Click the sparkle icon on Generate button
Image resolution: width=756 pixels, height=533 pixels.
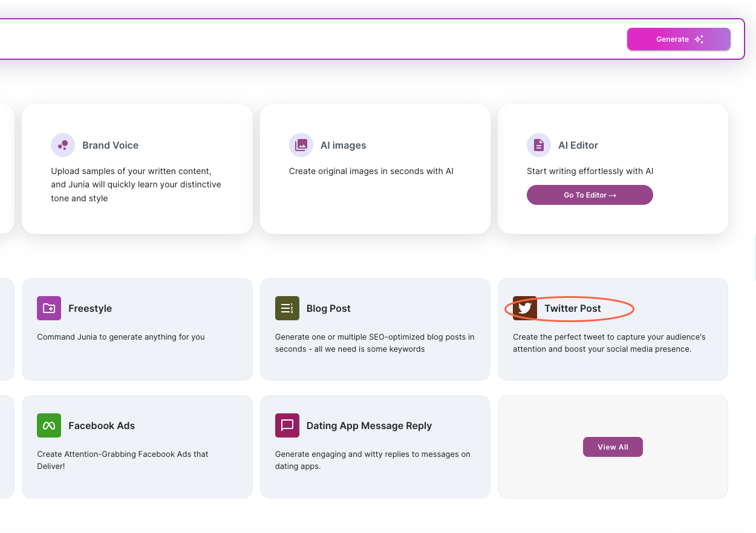(x=699, y=39)
